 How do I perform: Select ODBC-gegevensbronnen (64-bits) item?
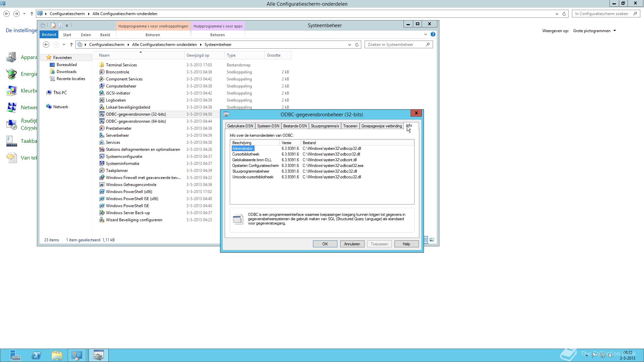[x=136, y=121]
